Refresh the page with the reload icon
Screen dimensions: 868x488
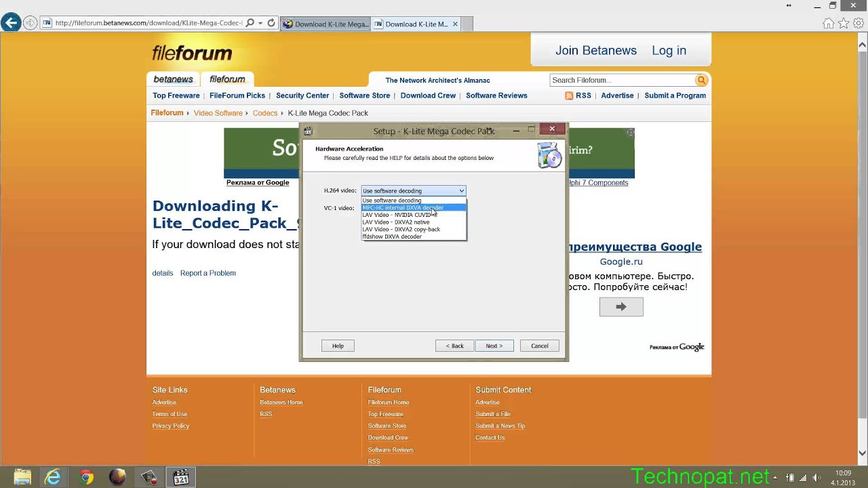pos(271,23)
